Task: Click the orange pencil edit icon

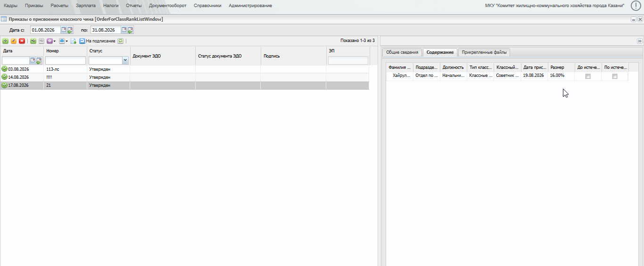Action: tap(14, 41)
